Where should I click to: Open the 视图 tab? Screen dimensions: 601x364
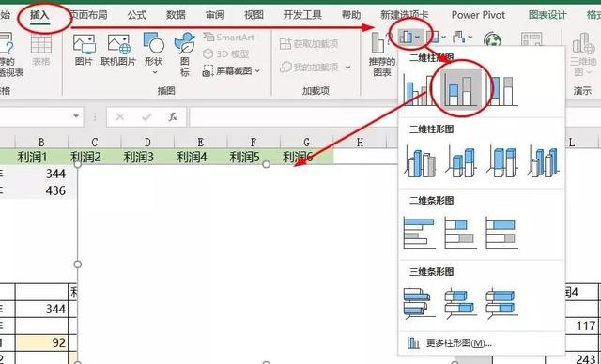(x=254, y=15)
